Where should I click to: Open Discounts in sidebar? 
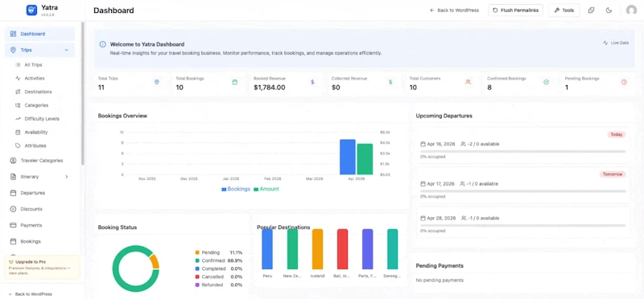(x=31, y=209)
